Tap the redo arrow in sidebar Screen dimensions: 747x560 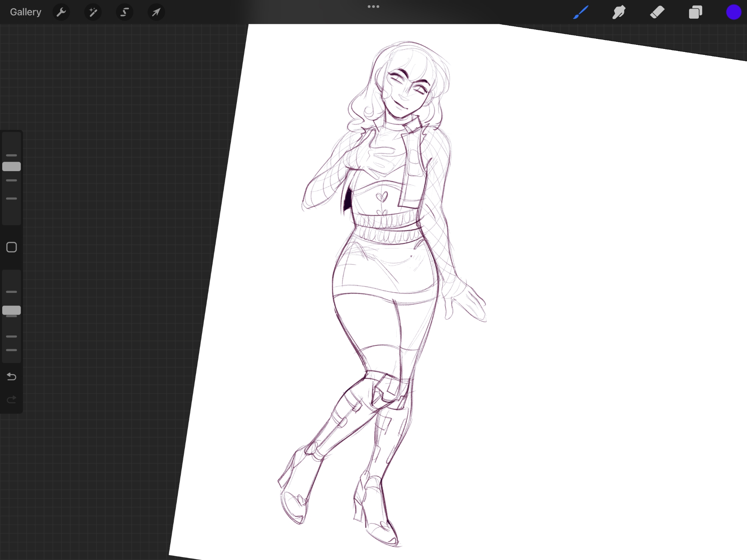(x=12, y=400)
